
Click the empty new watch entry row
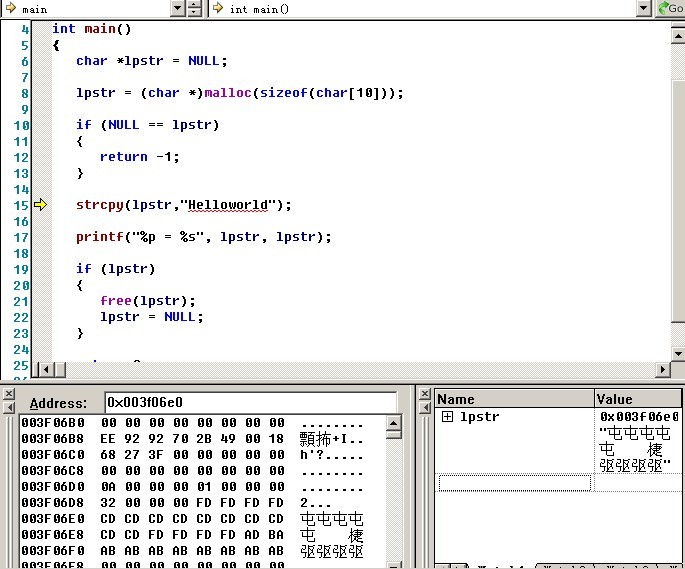coord(514,483)
